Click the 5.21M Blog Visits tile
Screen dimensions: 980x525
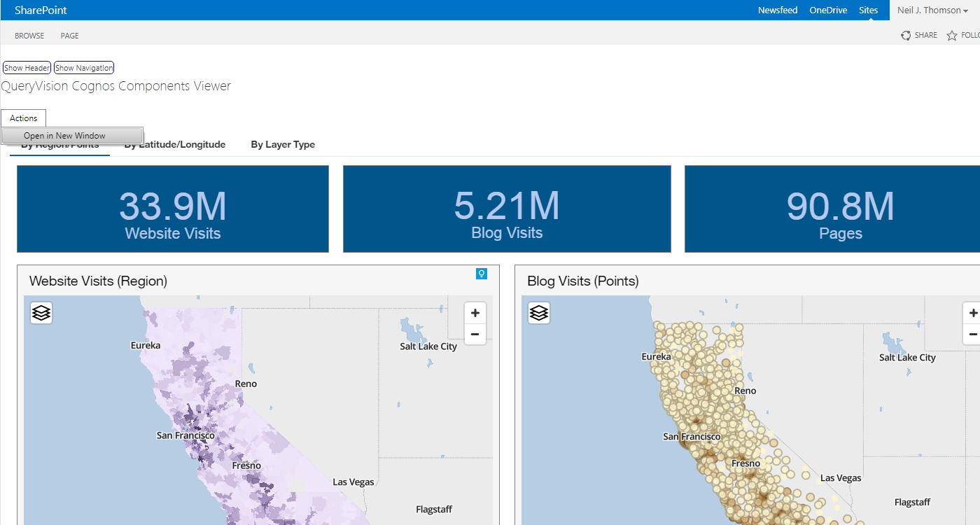click(x=507, y=209)
